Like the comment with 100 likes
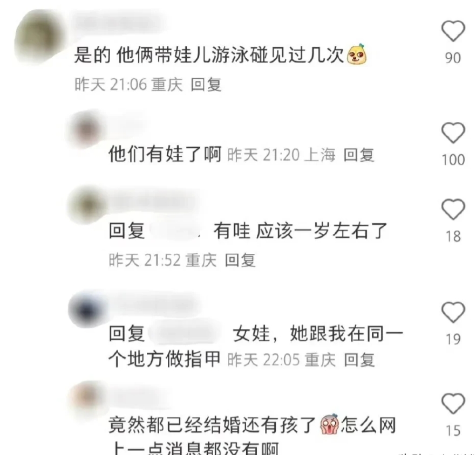Viewport: 476px width, 455px height. (453, 133)
